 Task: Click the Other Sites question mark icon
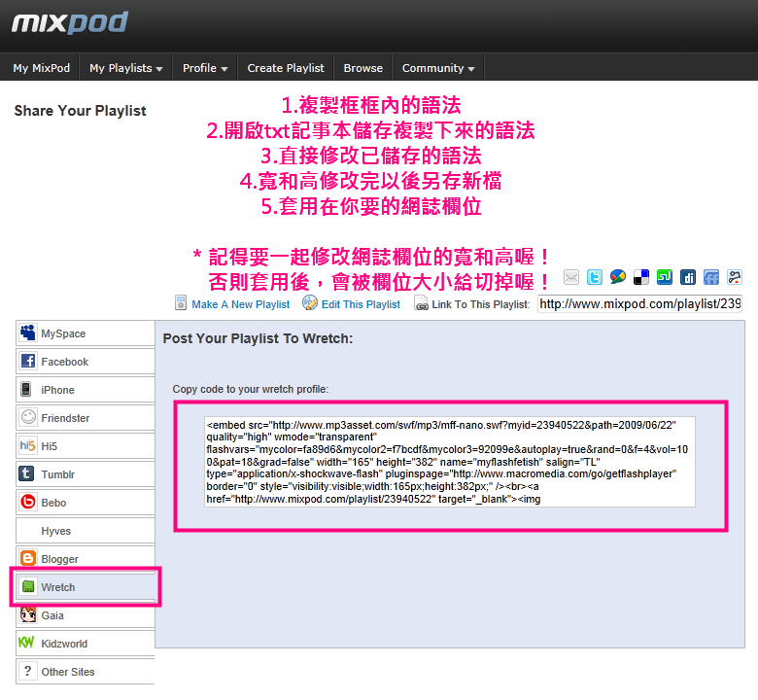pos(28,671)
